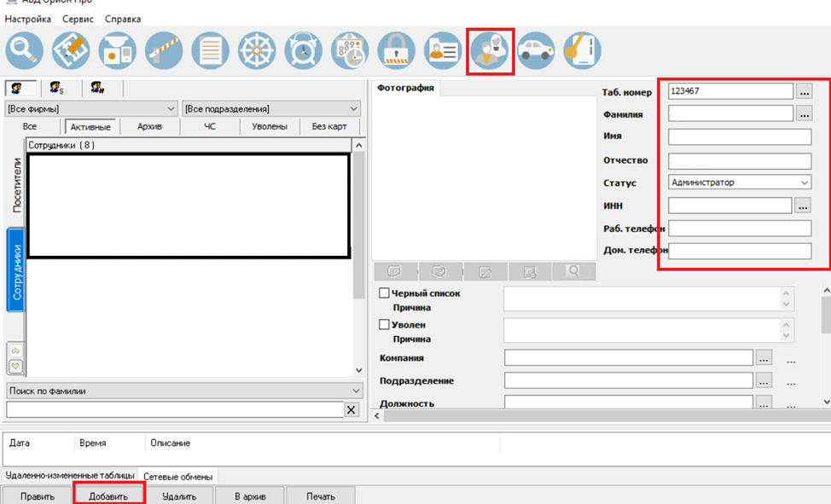The width and height of the screenshot is (831, 504).
Task: Switch to the Активные tab
Action: (x=90, y=126)
